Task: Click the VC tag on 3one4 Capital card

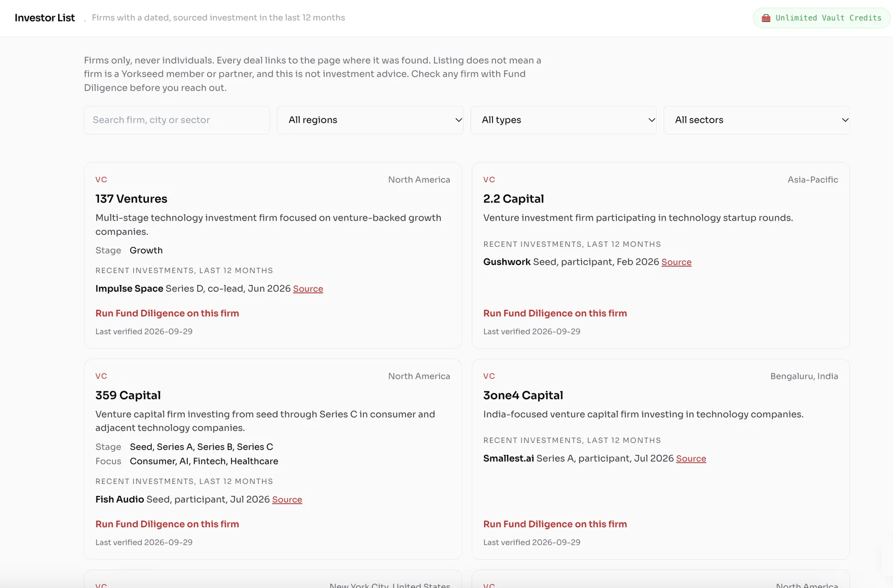Action: tap(489, 376)
